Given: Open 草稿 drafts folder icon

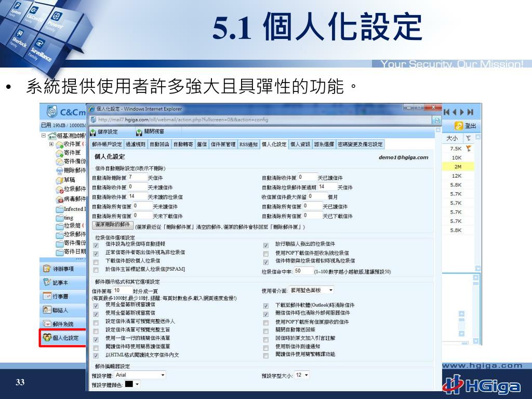Looking at the screenshot, I should [x=59, y=180].
